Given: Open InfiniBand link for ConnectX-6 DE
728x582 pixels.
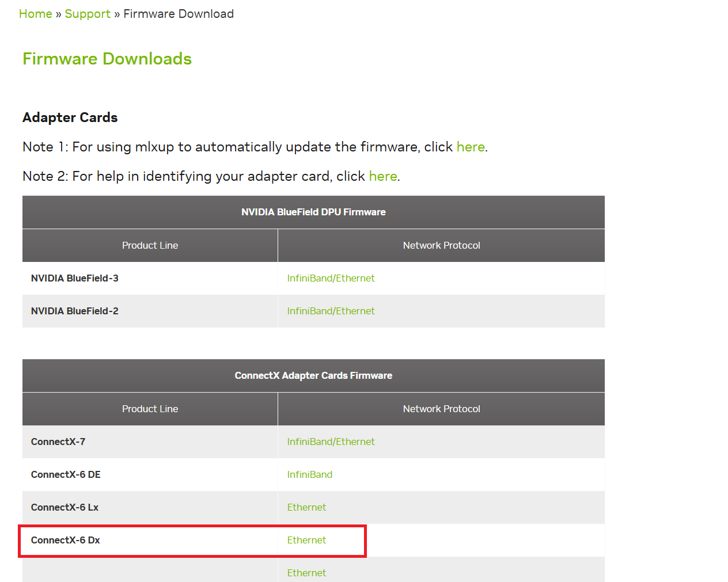Looking at the screenshot, I should point(310,474).
